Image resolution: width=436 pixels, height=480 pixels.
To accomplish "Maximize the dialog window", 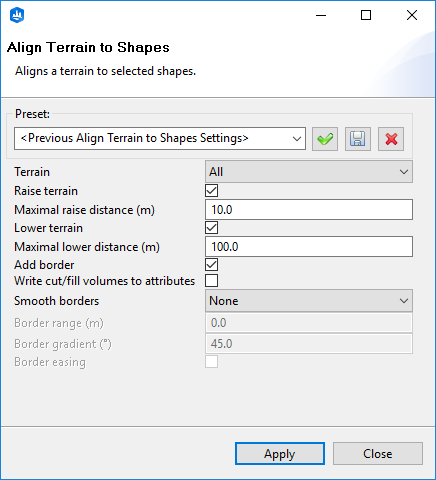I will coord(366,15).
